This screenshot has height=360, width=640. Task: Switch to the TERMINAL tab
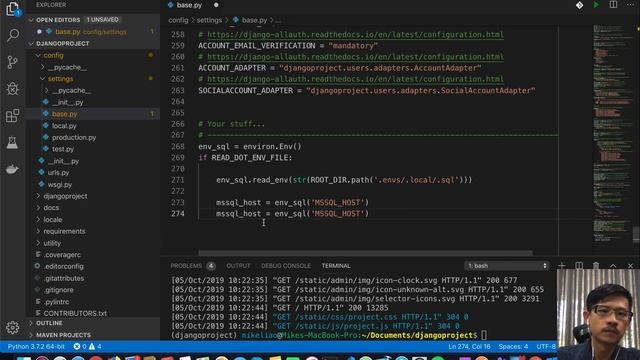point(336,266)
